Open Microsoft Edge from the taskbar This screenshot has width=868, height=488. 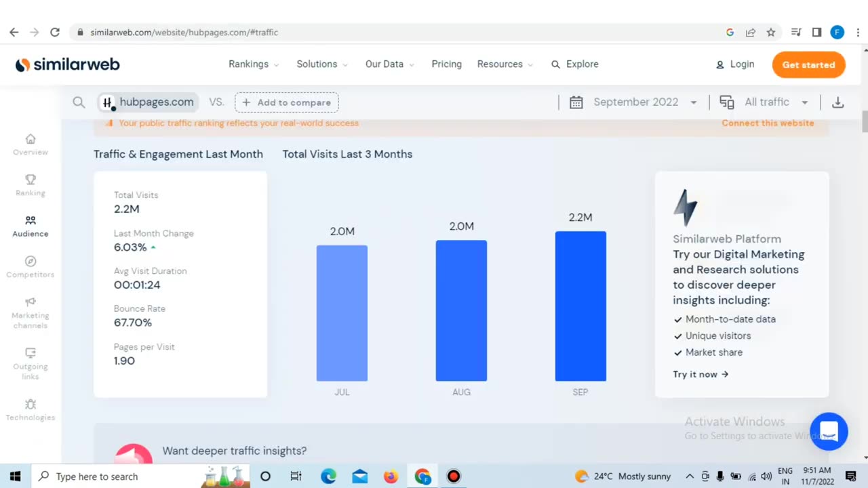pyautogui.click(x=328, y=476)
